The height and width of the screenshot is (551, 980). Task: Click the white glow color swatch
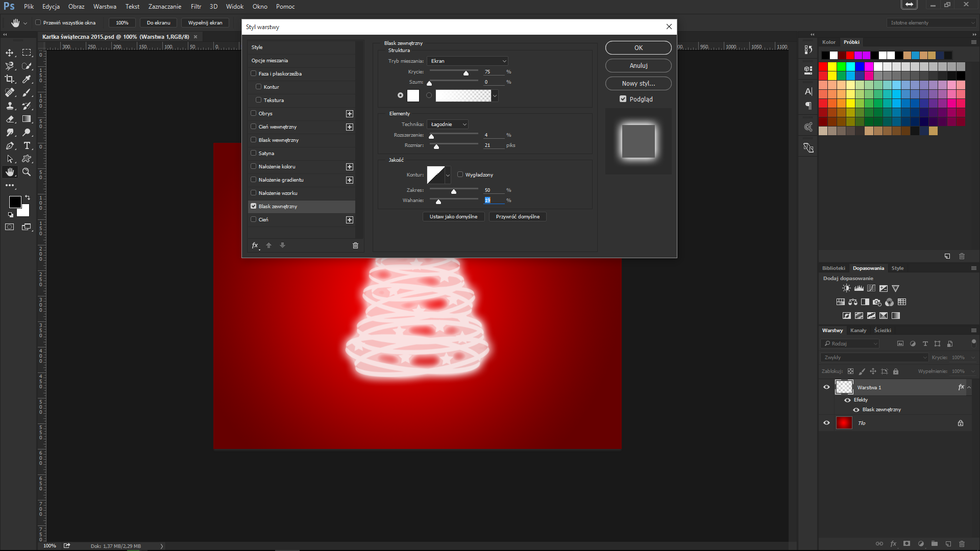(x=413, y=95)
